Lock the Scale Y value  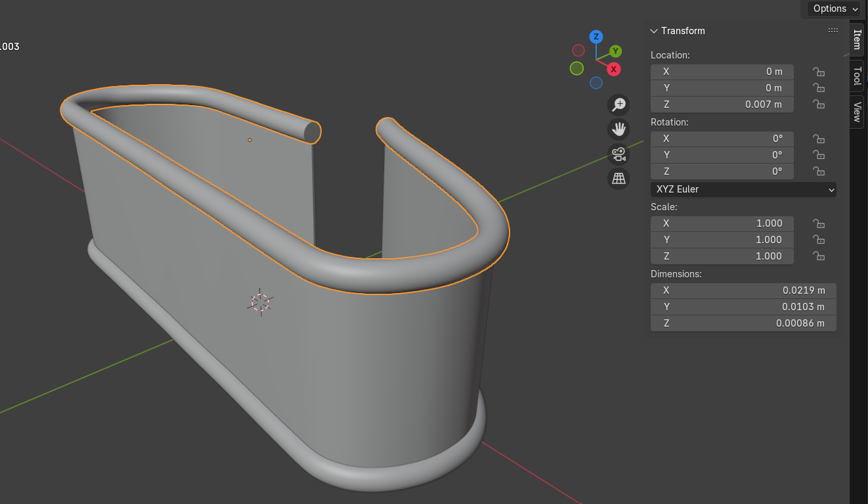tap(818, 240)
